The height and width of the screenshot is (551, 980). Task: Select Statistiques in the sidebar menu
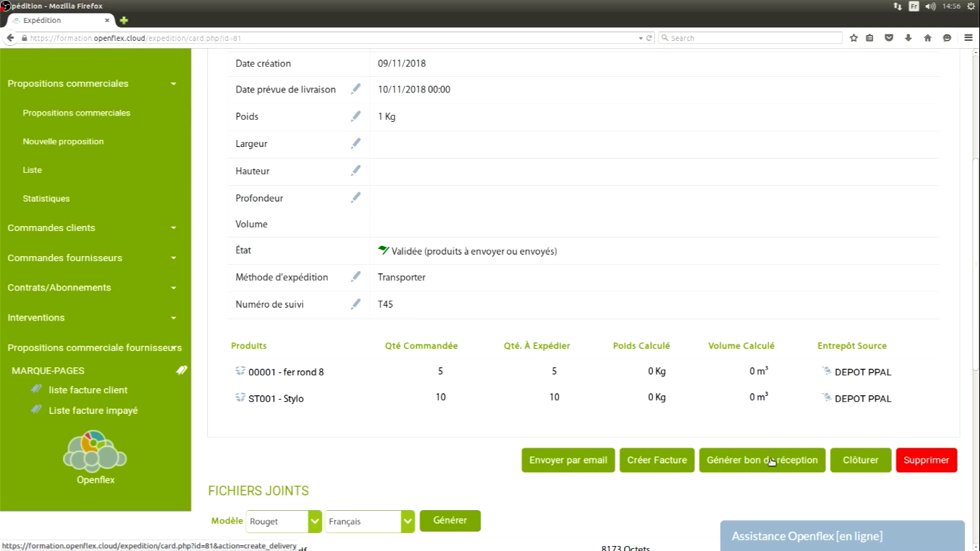tap(46, 199)
